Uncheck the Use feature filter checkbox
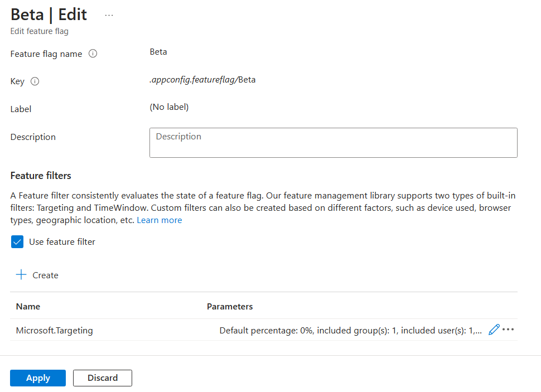Viewport: 541px width, 392px height. pyautogui.click(x=17, y=242)
